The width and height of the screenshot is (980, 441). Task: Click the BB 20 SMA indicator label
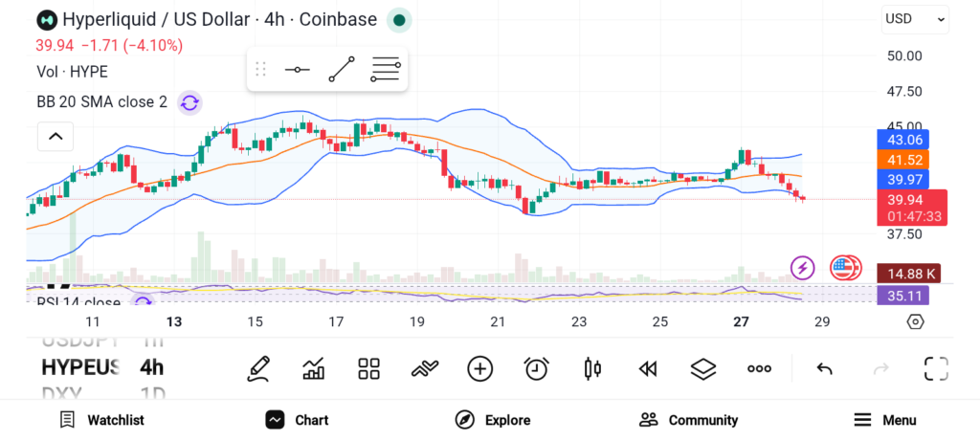[x=101, y=102]
